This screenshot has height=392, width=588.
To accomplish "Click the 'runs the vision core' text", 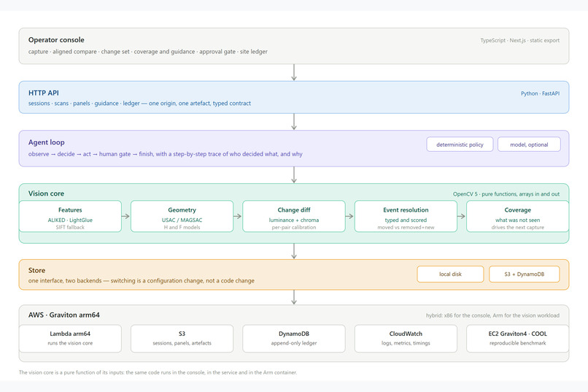I will [70, 343].
